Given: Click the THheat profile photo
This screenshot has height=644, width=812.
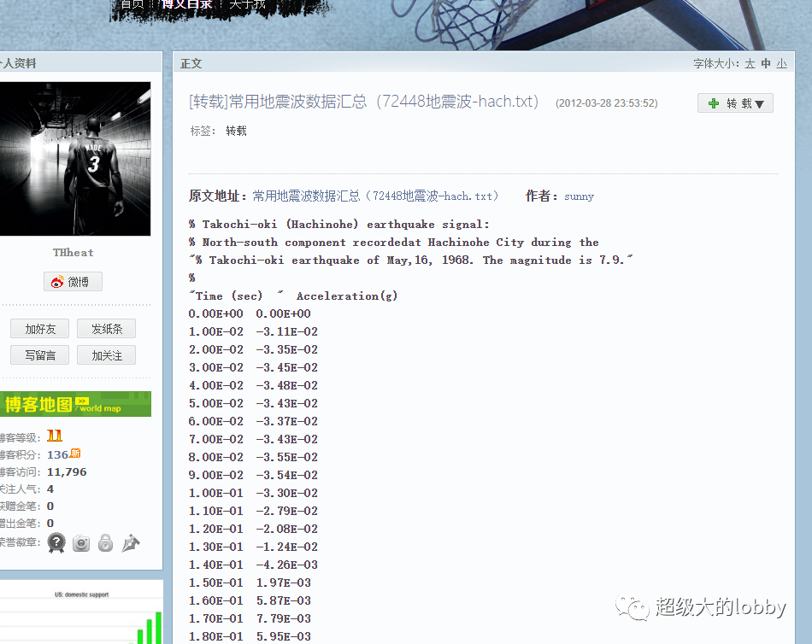Looking at the screenshot, I should pyautogui.click(x=75, y=159).
